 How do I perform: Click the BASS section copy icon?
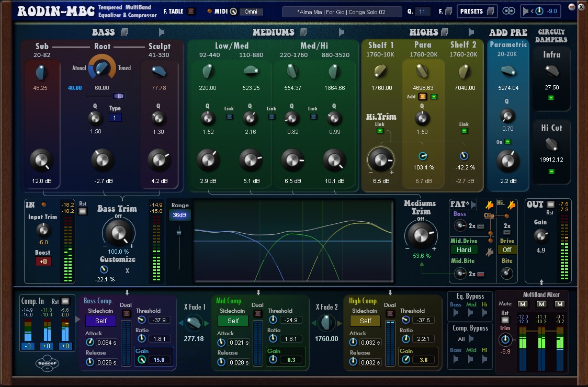(x=124, y=32)
